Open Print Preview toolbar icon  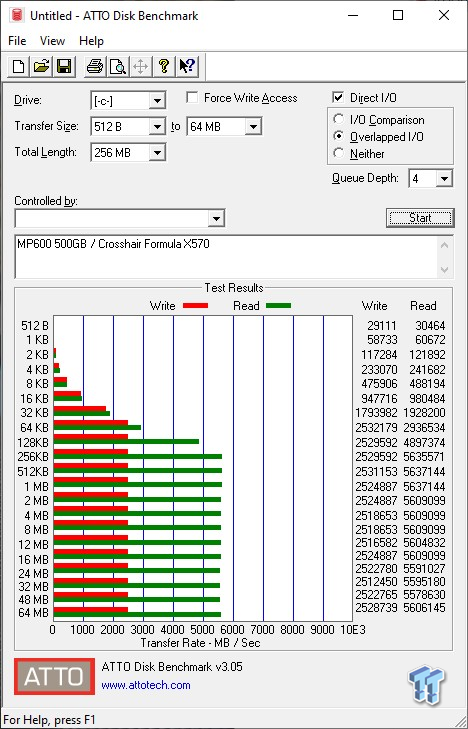pyautogui.click(x=118, y=66)
